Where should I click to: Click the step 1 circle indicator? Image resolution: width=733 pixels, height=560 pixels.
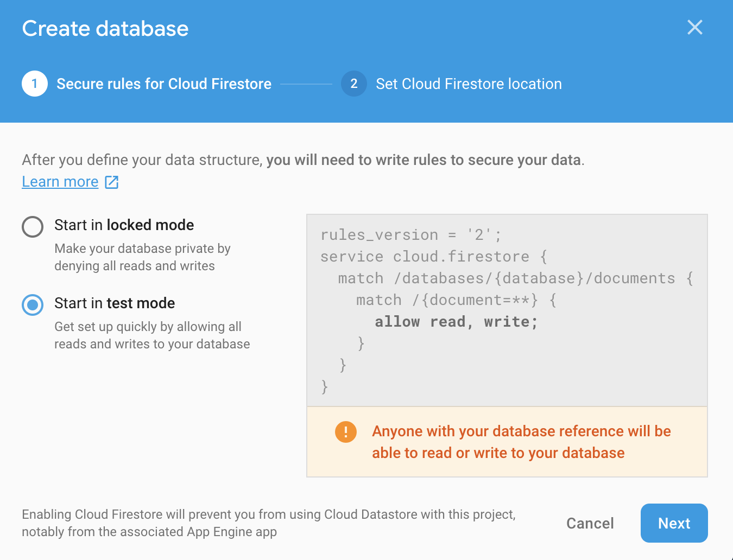pos(35,84)
